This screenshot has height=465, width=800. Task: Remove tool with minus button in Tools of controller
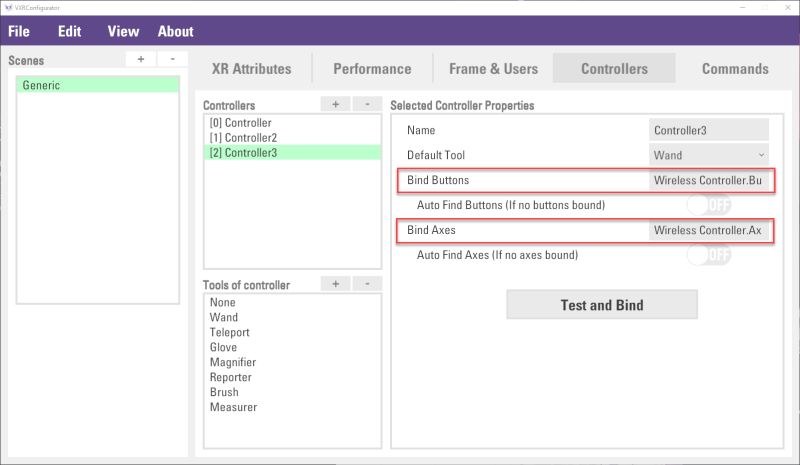coord(367,284)
